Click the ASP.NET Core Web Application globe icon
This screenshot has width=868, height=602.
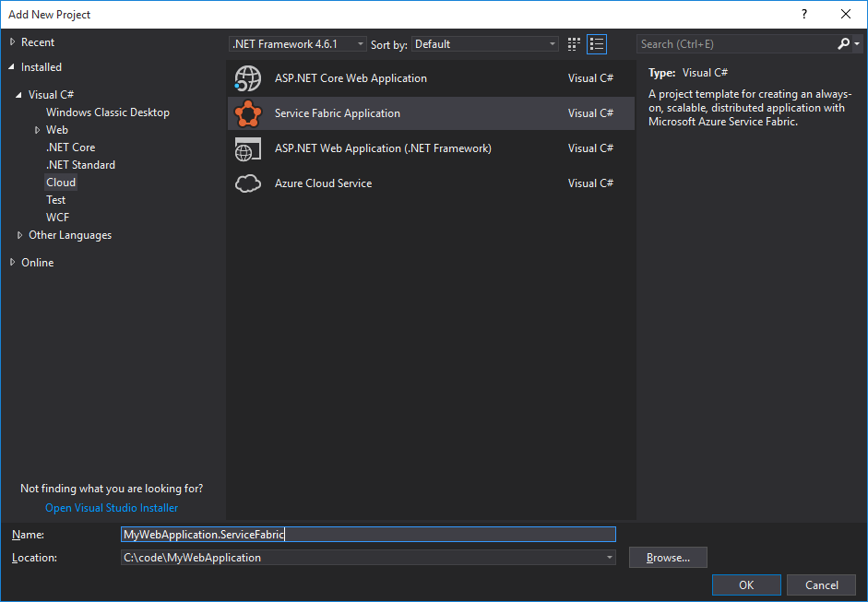click(x=247, y=78)
